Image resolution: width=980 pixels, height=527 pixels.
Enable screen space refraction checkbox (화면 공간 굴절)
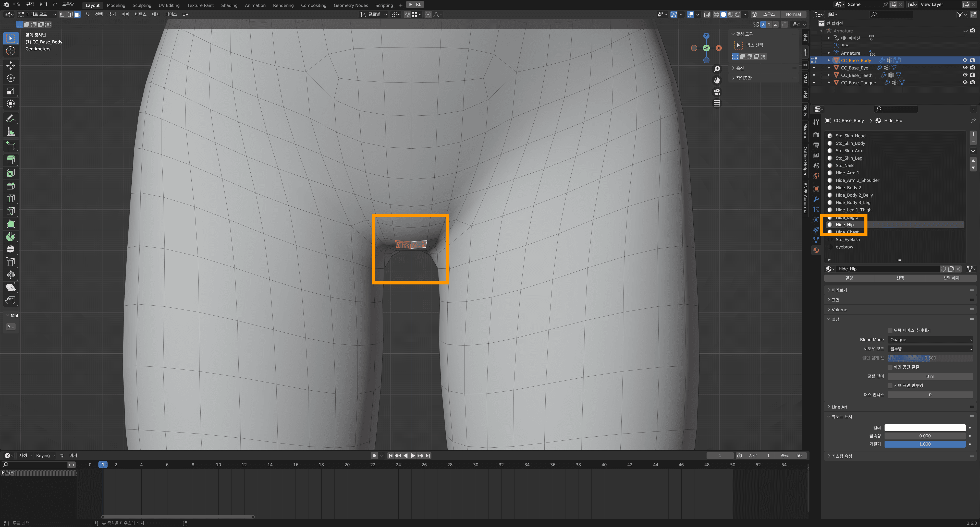point(890,367)
